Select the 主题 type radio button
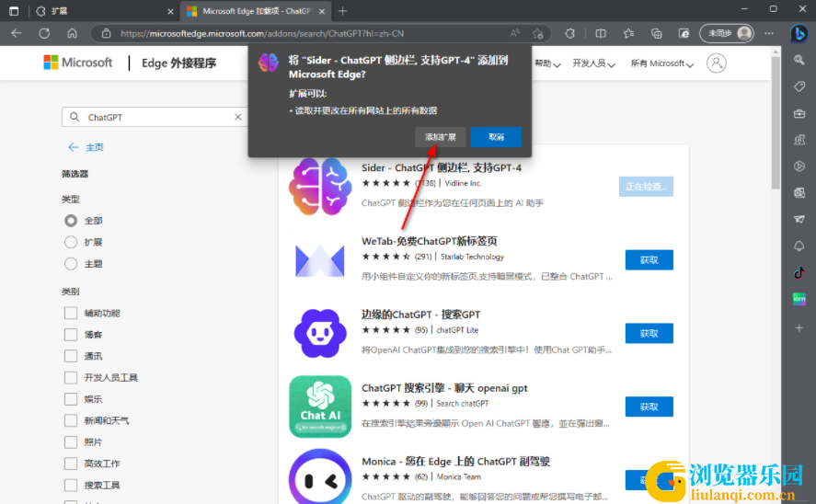The height and width of the screenshot is (504, 816). pyautogui.click(x=71, y=264)
